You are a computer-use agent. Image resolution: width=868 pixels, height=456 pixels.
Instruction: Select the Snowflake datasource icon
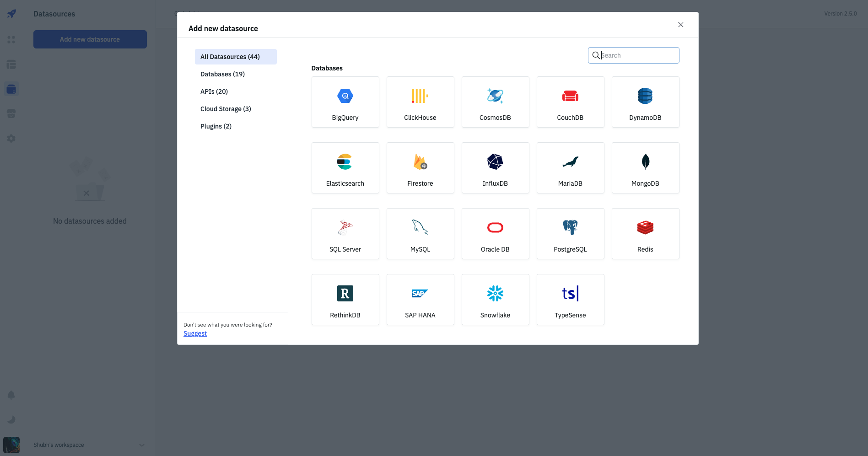pos(495,294)
